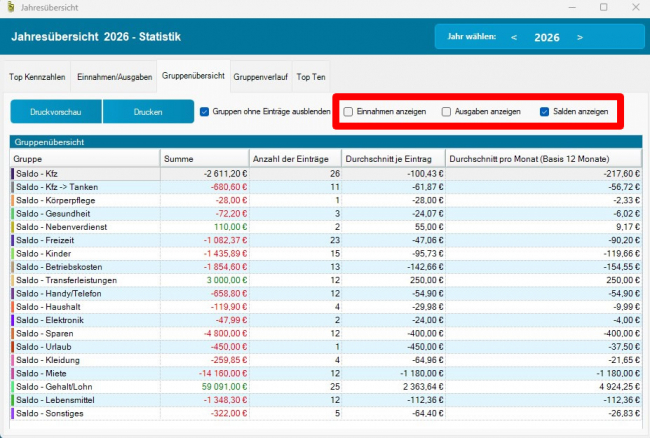Click the Druckvorschau button
The image size is (650, 438).
[x=56, y=112]
